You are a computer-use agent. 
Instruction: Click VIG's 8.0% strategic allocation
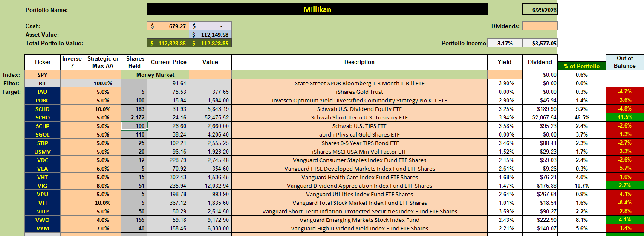click(x=103, y=186)
